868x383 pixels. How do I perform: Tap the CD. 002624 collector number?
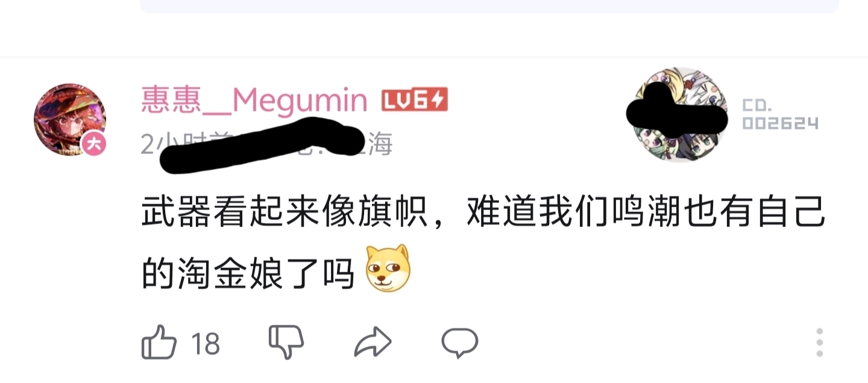click(x=780, y=114)
